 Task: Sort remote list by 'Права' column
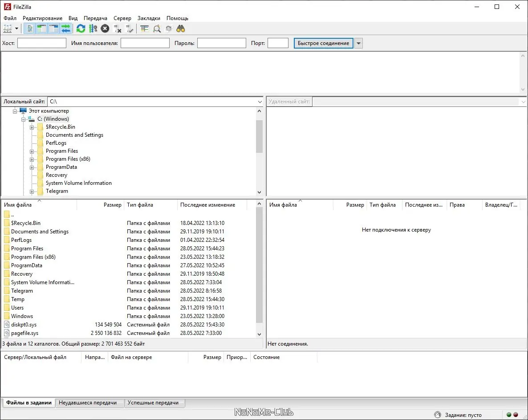pos(464,205)
